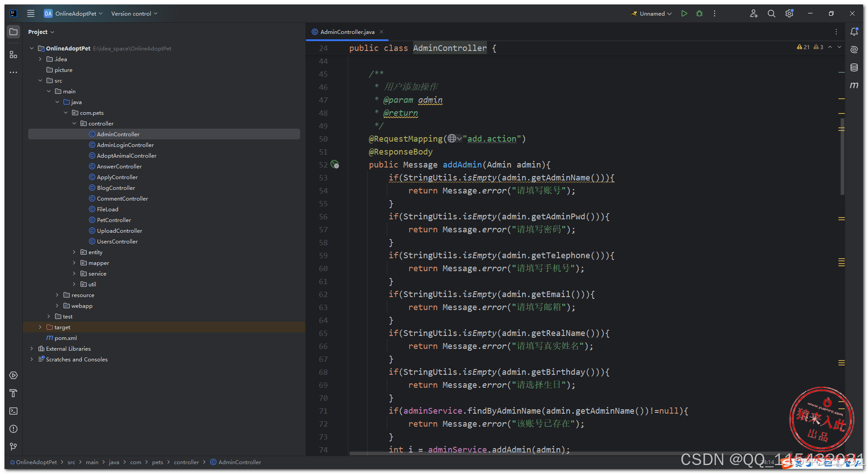Screen dimensions: 868x474
Task: Click warnings count 21 indicator
Action: point(803,47)
